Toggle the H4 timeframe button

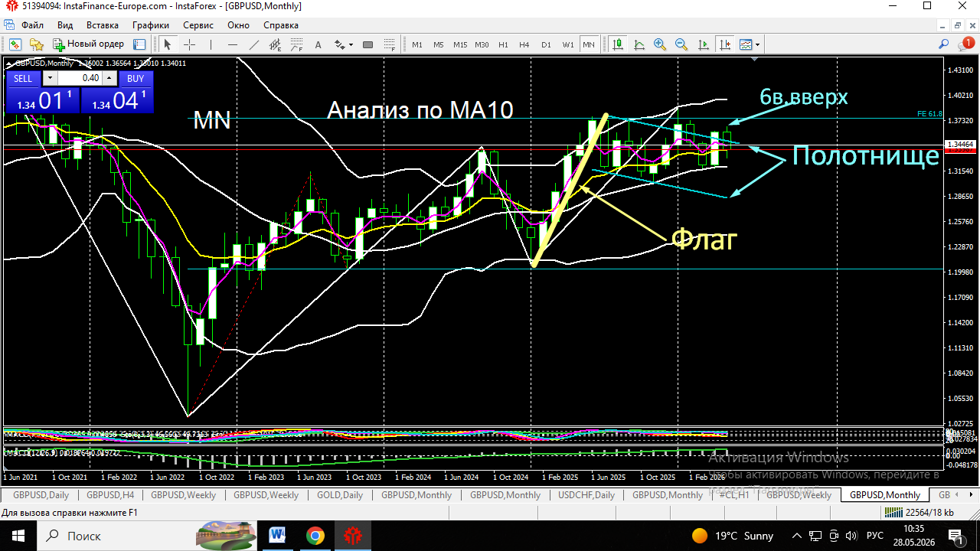point(524,44)
